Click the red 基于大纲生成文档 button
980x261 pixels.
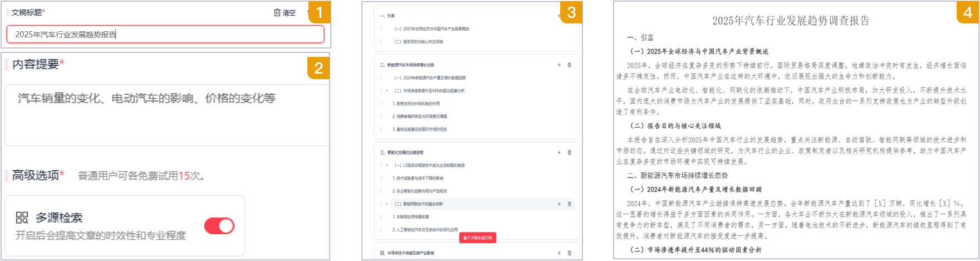[x=477, y=238]
